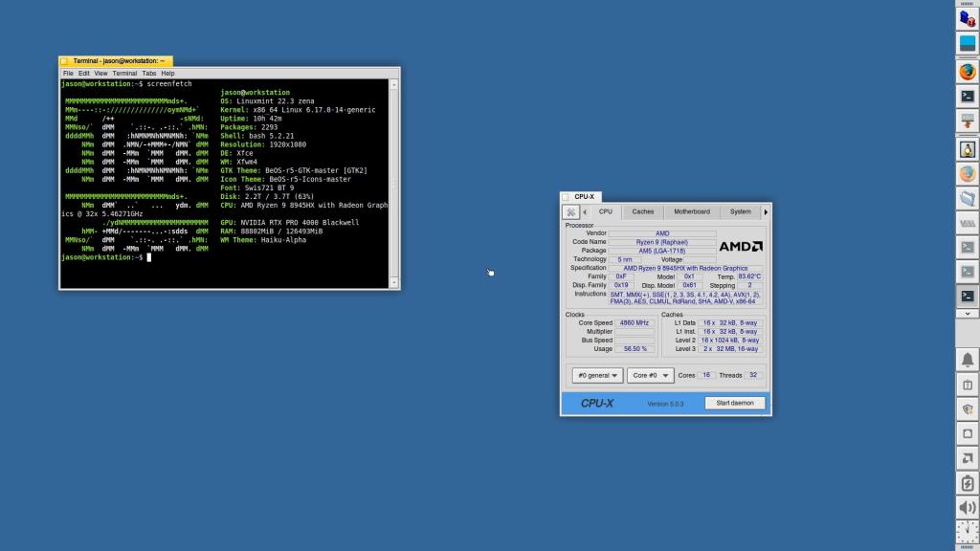Open the Tabs menu in Terminal
Image resolution: width=980 pixels, height=551 pixels.
pos(149,74)
